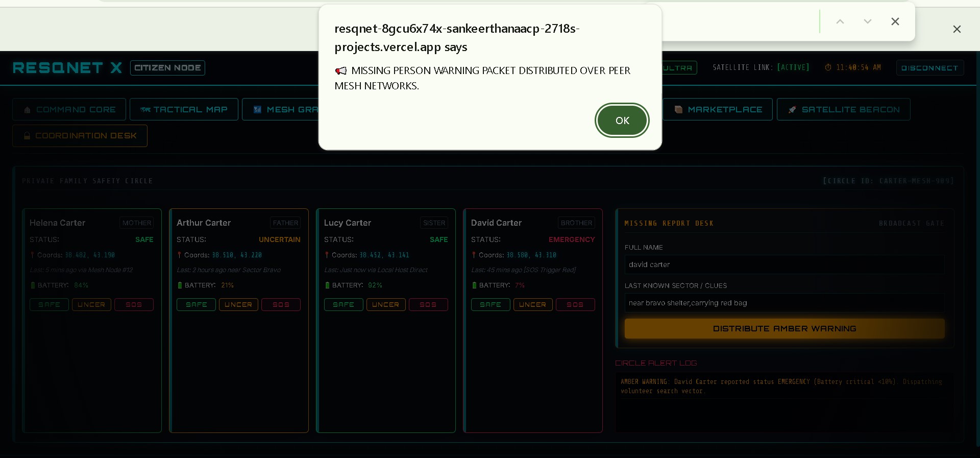
Task: Set Helena Carter status to SOS
Action: tap(134, 305)
